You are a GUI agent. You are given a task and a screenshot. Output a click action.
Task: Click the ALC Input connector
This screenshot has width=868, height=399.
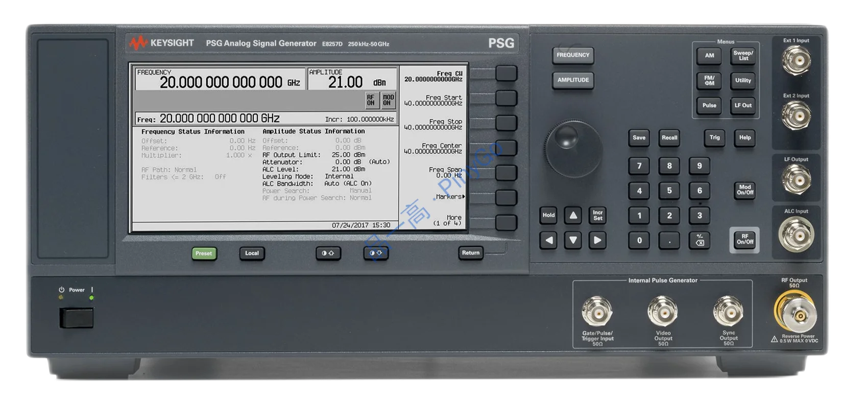tap(796, 234)
